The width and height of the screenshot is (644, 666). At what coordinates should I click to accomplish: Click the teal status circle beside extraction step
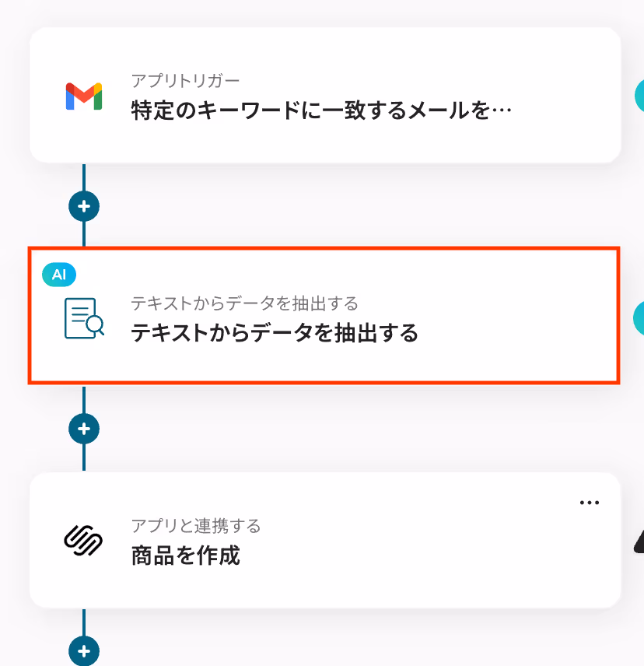coord(639,317)
